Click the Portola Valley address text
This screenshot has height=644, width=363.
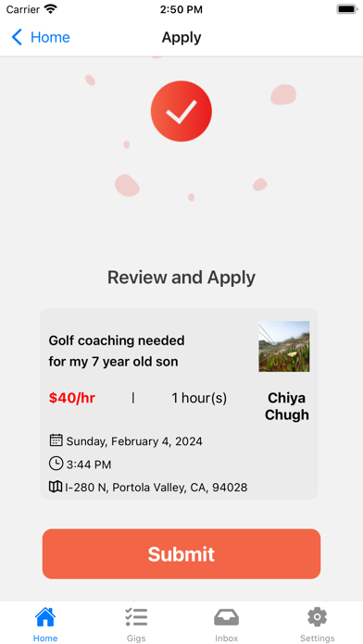[156, 488]
